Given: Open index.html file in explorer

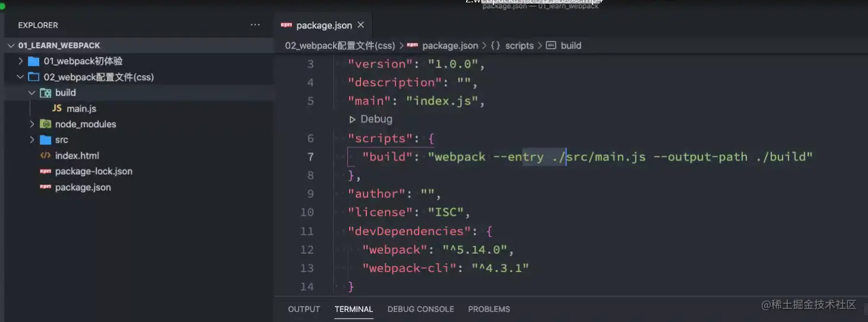Looking at the screenshot, I should [x=77, y=156].
